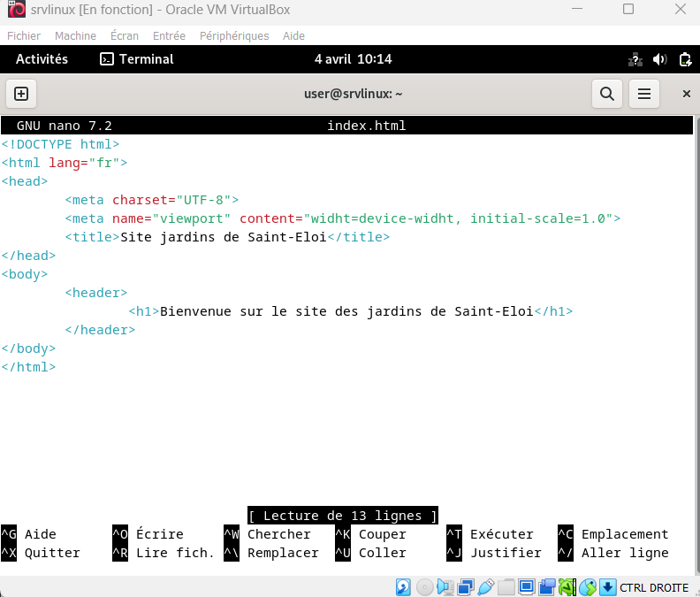Screen dimensions: 700x597
Task: Open the Fichier menu
Action: (24, 36)
